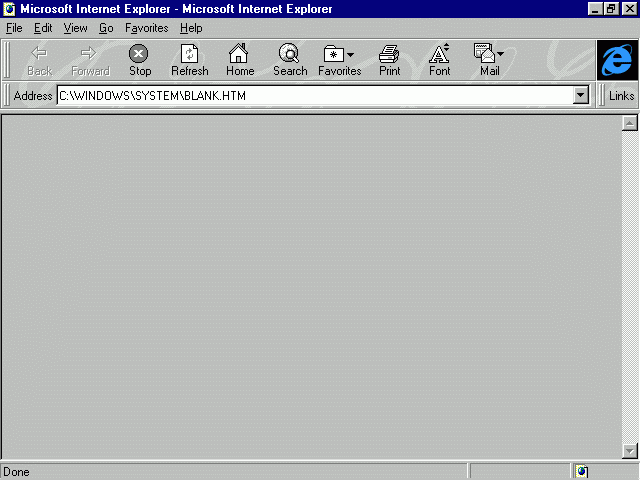Open the File menu
Image resolution: width=640 pixels, height=480 pixels.
coord(14,28)
